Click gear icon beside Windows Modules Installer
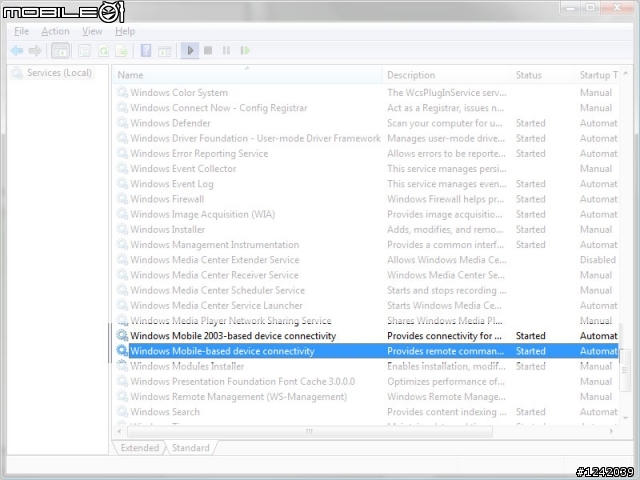The width and height of the screenshot is (640, 480). click(122, 366)
